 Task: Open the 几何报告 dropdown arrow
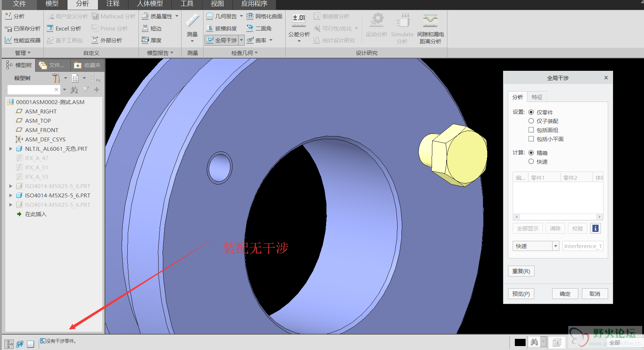coord(241,16)
